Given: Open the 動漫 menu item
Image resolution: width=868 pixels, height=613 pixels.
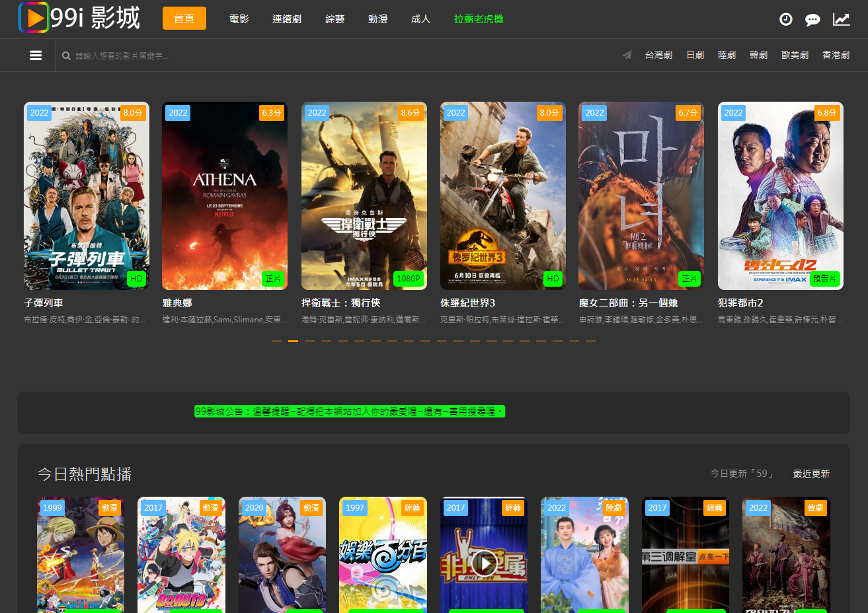Looking at the screenshot, I should (x=378, y=19).
